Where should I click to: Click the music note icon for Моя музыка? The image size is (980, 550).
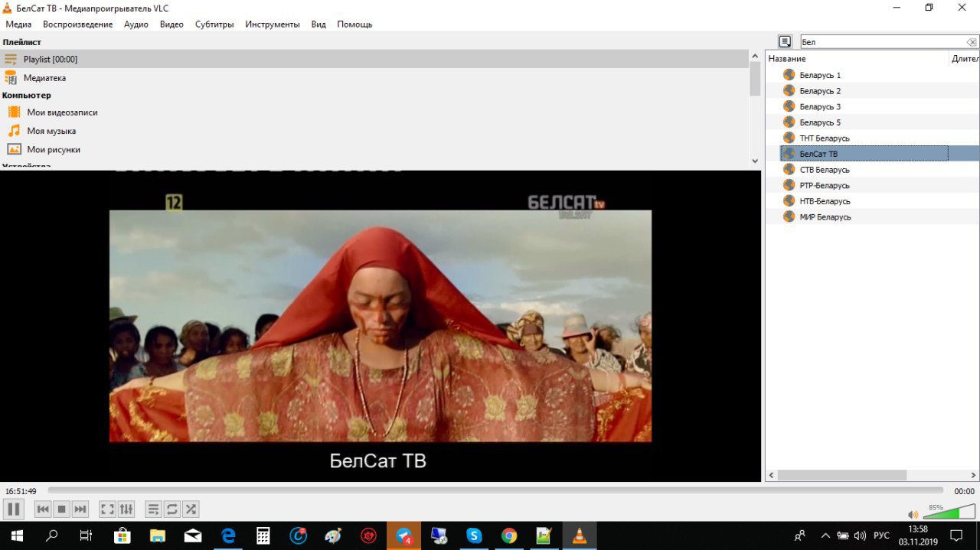(x=14, y=131)
